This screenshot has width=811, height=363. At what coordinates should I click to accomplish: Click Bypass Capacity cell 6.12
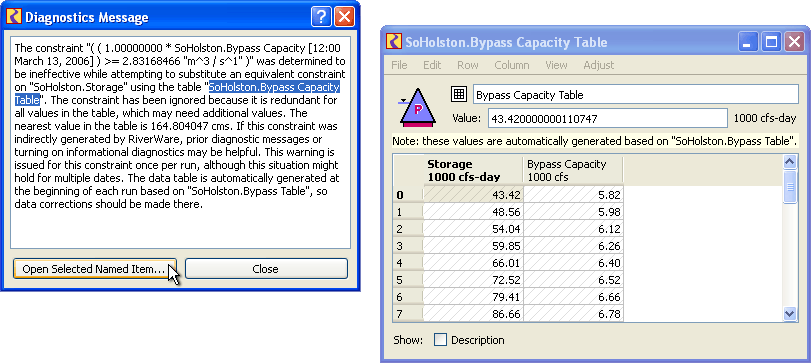(x=573, y=229)
